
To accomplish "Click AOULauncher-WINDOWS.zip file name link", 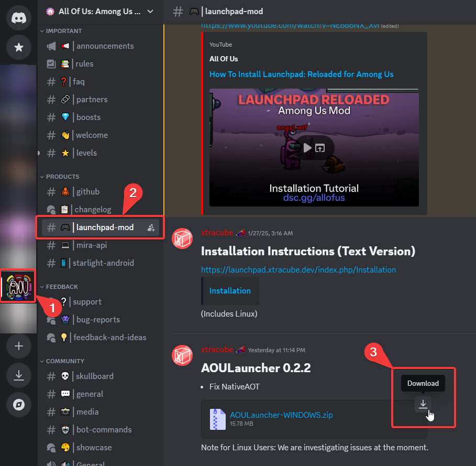I will coord(281,415).
